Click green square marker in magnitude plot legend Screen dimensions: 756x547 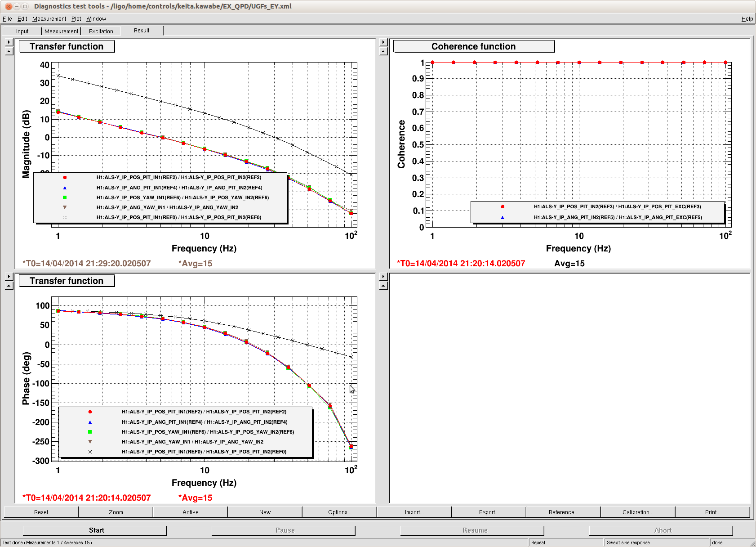click(65, 197)
